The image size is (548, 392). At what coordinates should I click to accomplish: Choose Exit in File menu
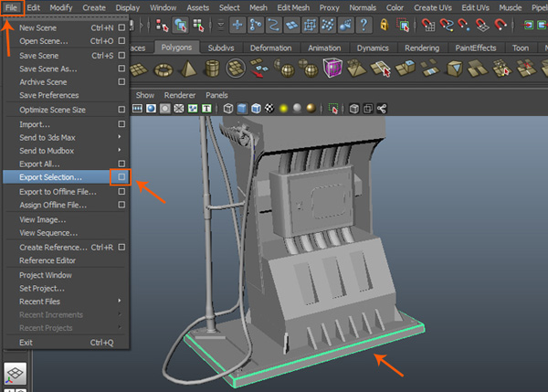66,343
